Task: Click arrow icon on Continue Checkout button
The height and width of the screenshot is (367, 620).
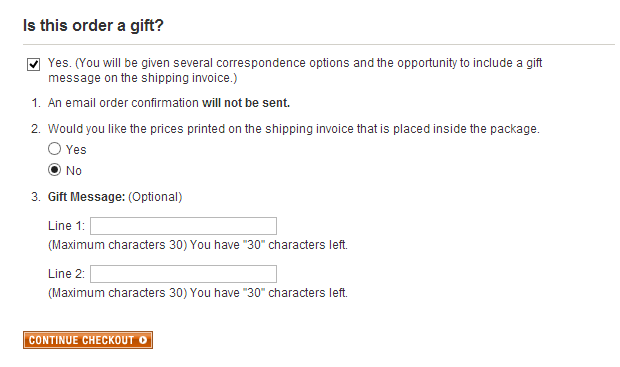Action: coord(143,340)
